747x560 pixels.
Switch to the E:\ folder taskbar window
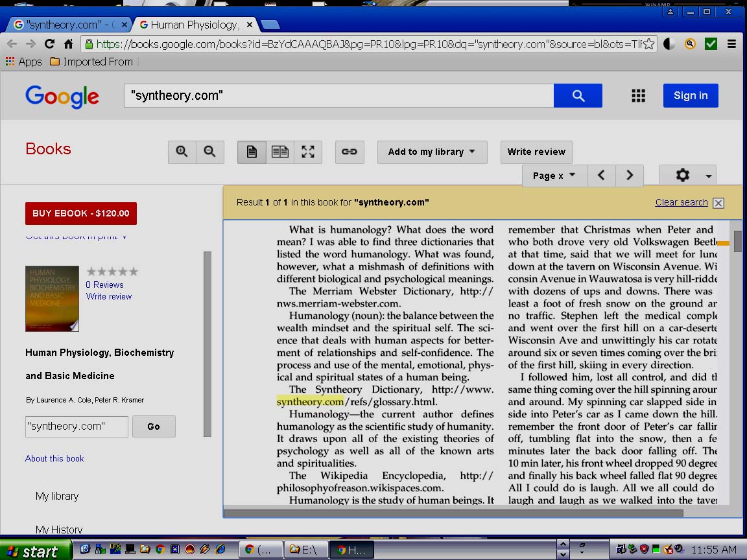click(x=306, y=550)
